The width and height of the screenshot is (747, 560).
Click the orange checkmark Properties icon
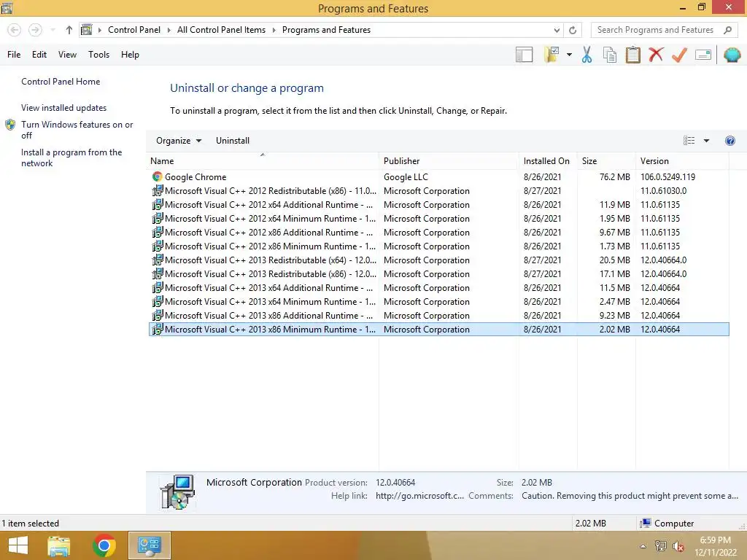pyautogui.click(x=679, y=55)
